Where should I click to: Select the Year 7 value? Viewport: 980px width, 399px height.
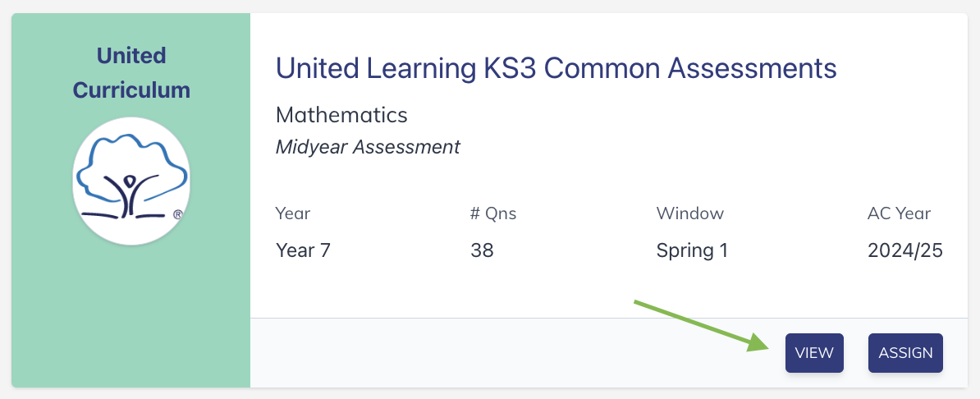[303, 250]
